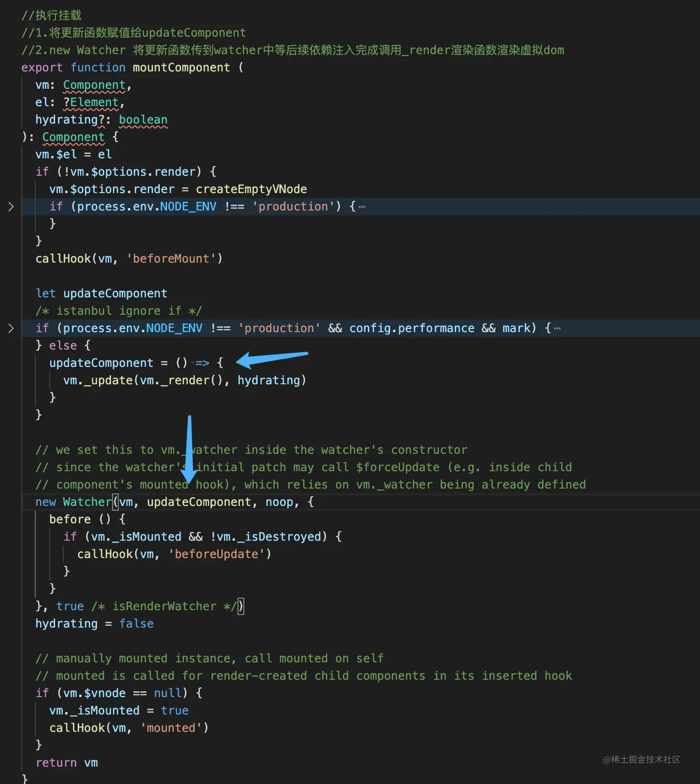The image size is (700, 784).
Task: Click the 'mounted' string in callHook
Action: point(171,728)
